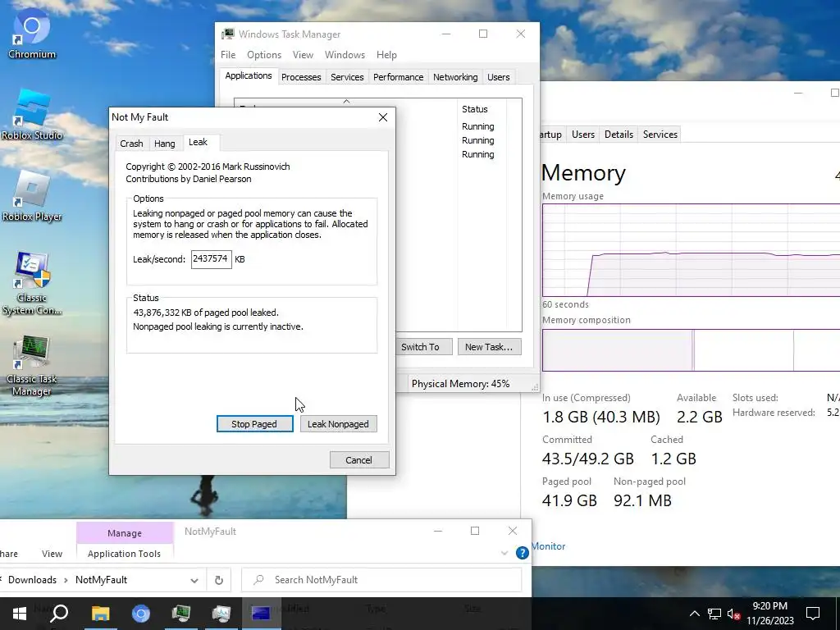The width and height of the screenshot is (840, 630).
Task: Select the Leak tab
Action: pyautogui.click(x=198, y=142)
